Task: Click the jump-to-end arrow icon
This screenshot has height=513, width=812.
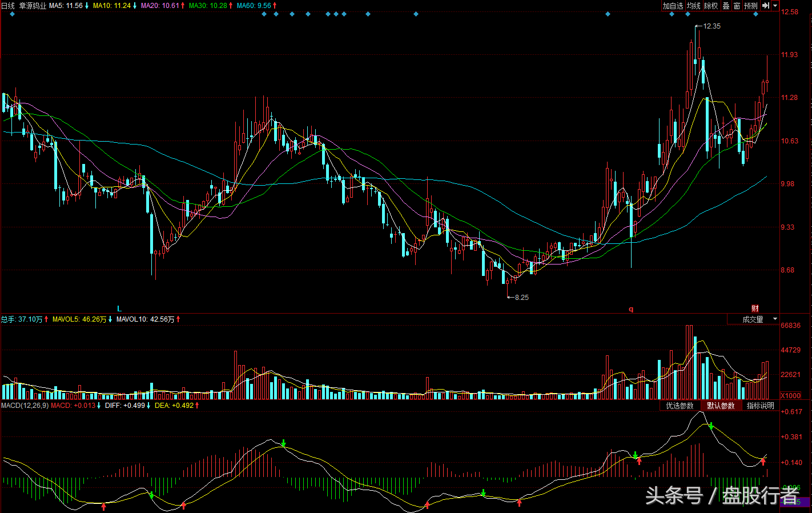Action: pyautogui.click(x=766, y=6)
